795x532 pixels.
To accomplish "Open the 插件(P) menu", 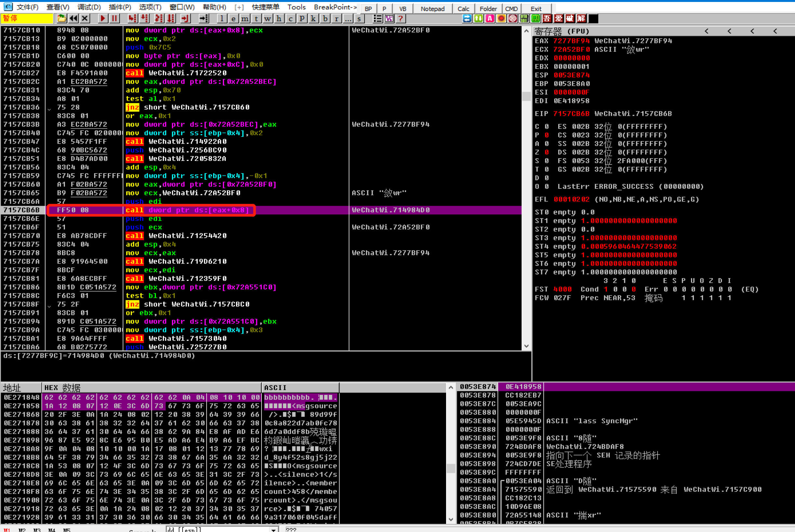I will [x=120, y=7].
